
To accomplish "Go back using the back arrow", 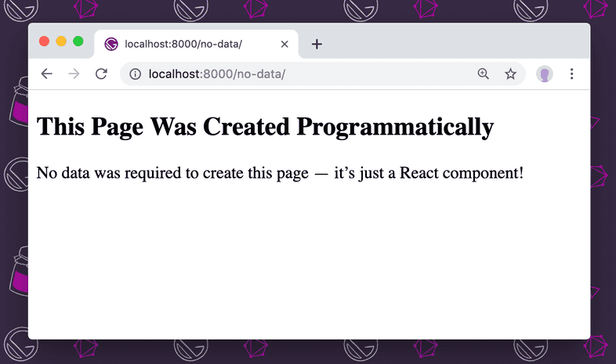I will tap(47, 74).
